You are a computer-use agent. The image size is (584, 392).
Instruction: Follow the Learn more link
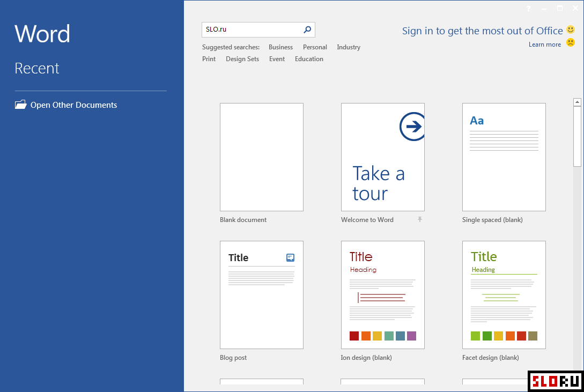click(544, 45)
